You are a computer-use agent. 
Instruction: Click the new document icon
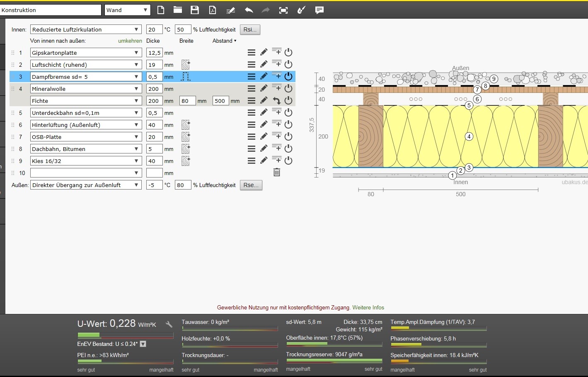pos(161,10)
